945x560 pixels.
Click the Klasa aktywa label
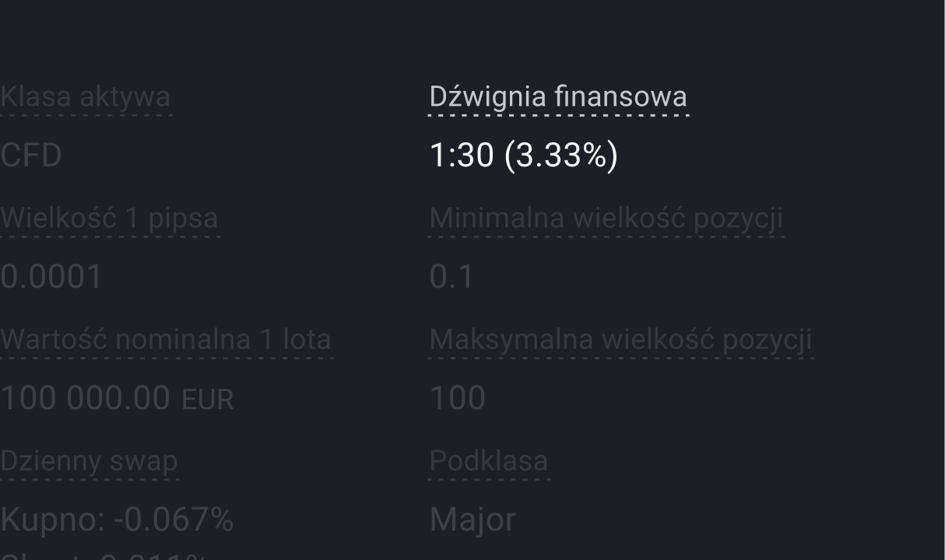[85, 97]
